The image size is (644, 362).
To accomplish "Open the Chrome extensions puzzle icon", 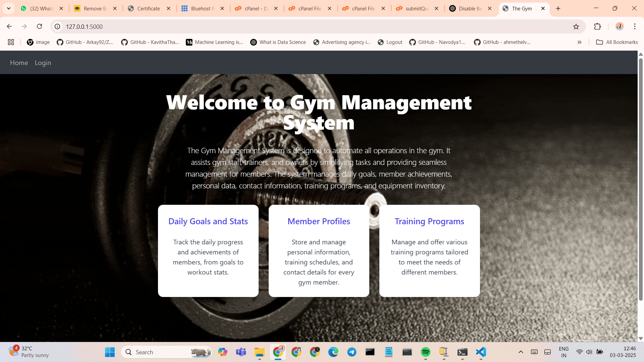I will point(597,26).
